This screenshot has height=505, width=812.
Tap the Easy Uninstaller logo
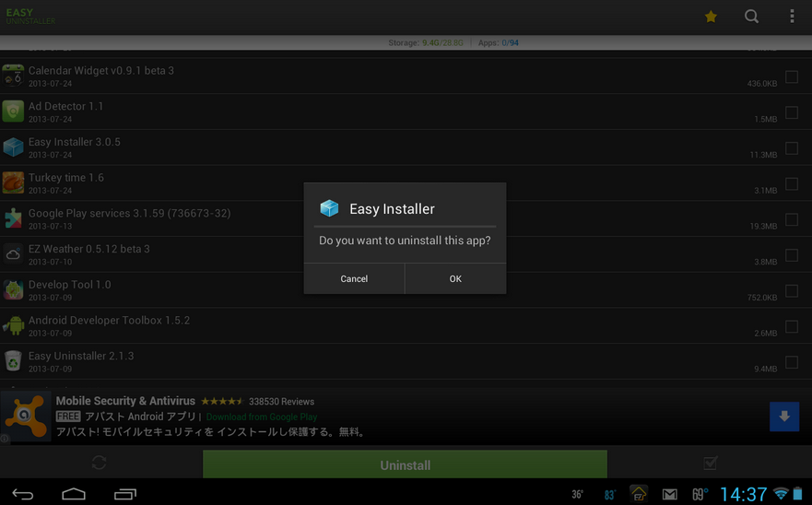pos(30,16)
